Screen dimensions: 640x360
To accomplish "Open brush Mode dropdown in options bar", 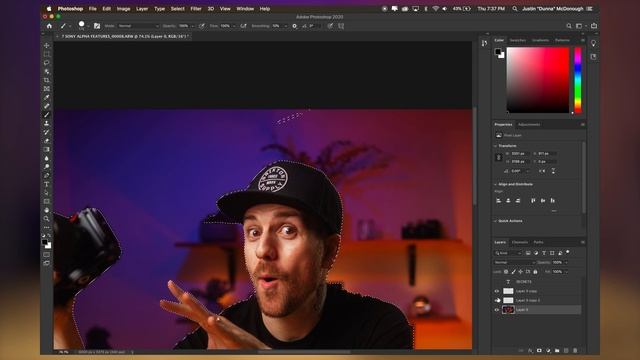I will pos(138,26).
